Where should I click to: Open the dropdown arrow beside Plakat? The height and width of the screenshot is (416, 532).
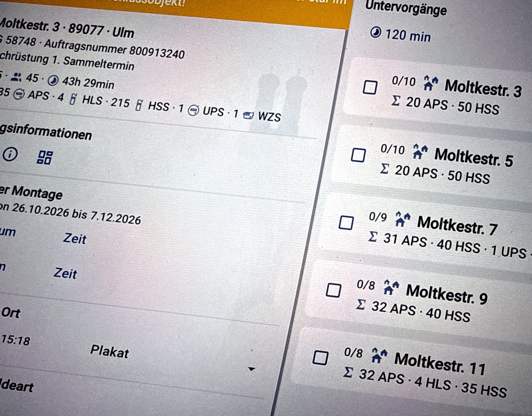pos(251,369)
